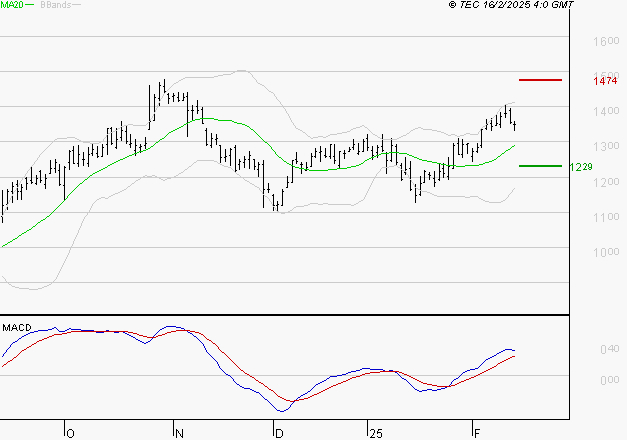The image size is (627, 440).
Task: Click the O month marker on time axis
Action: click(x=70, y=434)
